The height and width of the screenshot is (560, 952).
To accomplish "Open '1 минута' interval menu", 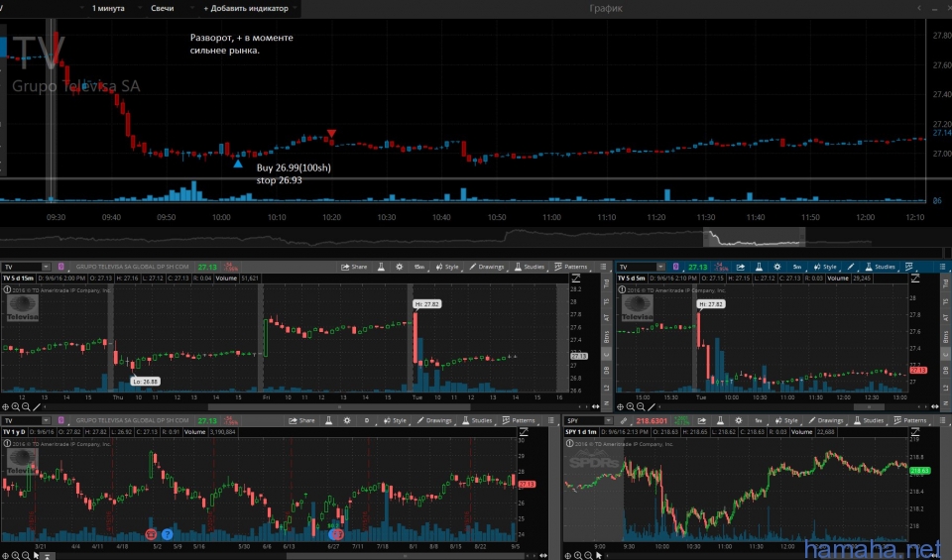I will tap(107, 8).
